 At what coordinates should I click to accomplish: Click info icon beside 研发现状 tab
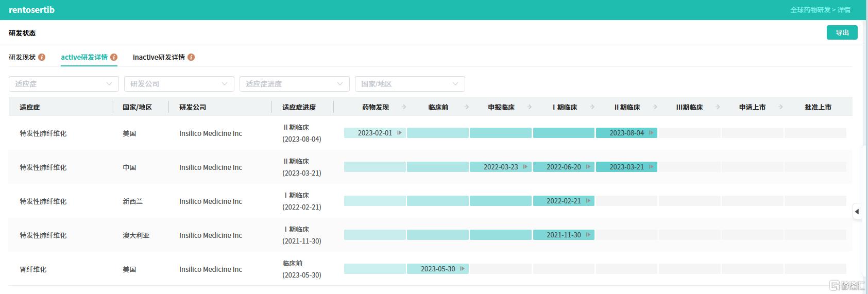[x=42, y=57]
